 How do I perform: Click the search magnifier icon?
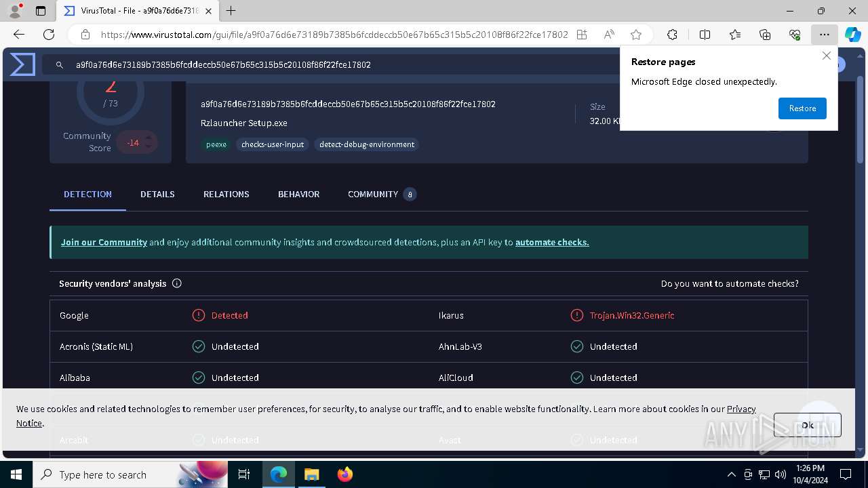pos(60,65)
